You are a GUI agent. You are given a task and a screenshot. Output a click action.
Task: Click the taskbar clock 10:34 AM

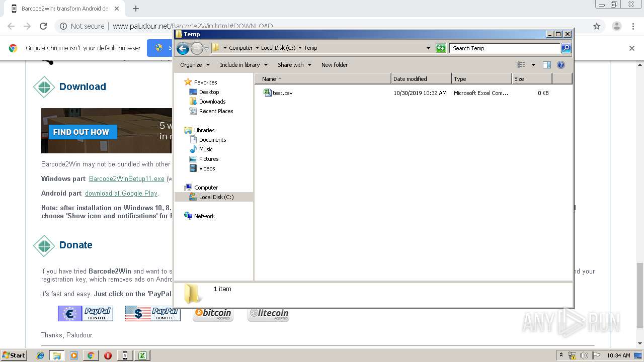pyautogui.click(x=618, y=355)
